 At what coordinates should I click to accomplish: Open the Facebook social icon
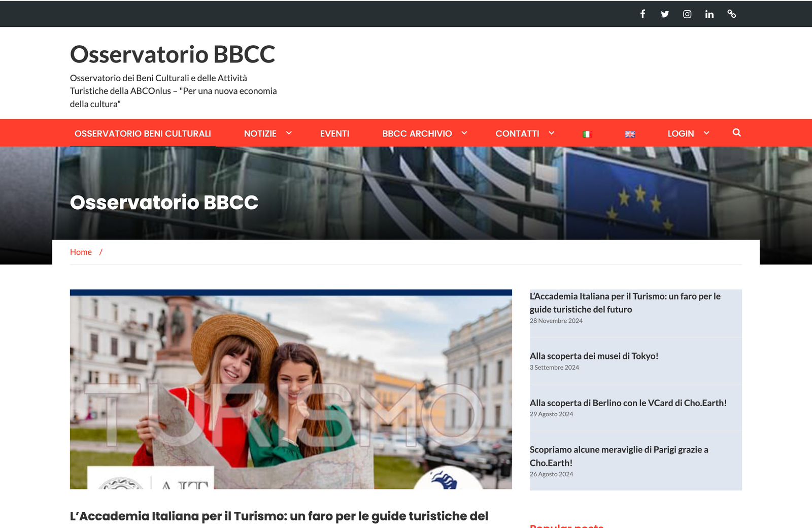point(642,14)
